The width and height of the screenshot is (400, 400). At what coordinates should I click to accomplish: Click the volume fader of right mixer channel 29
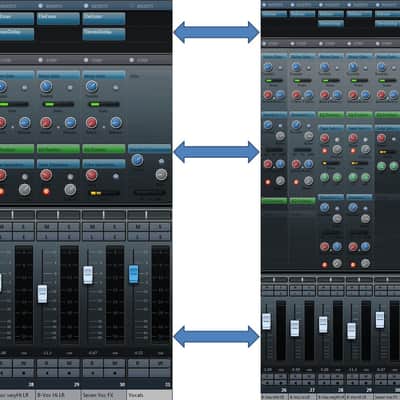pyautogui.click(x=351, y=331)
